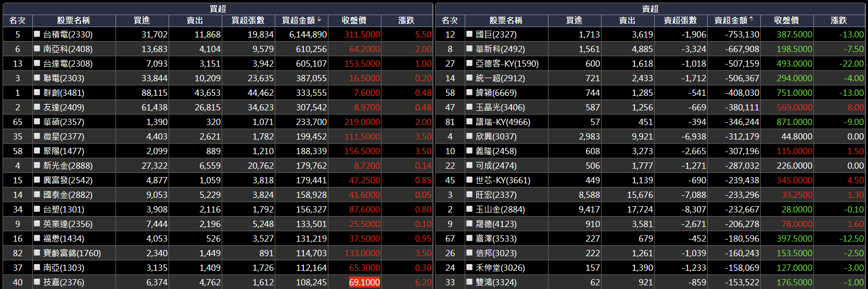Click 買進 header in the 賣超 table
This screenshot has width=868, height=289.
[574, 20]
